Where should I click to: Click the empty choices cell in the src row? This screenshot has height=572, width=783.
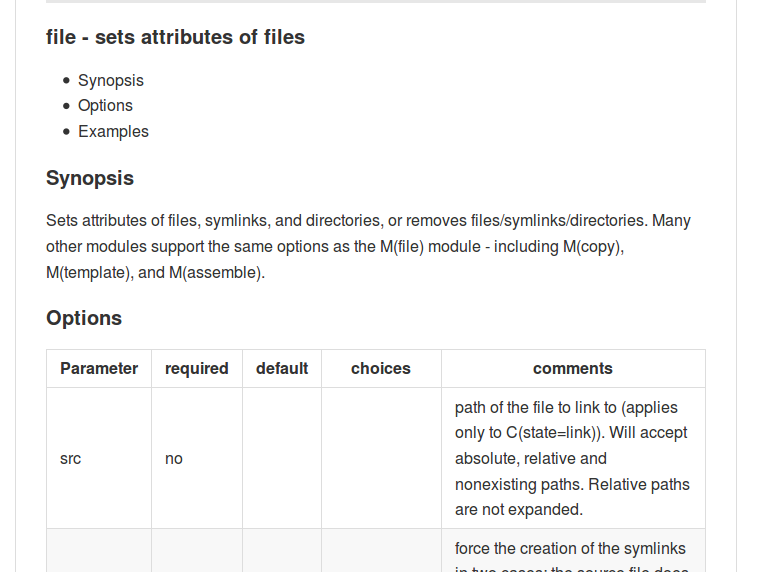pyautogui.click(x=381, y=459)
